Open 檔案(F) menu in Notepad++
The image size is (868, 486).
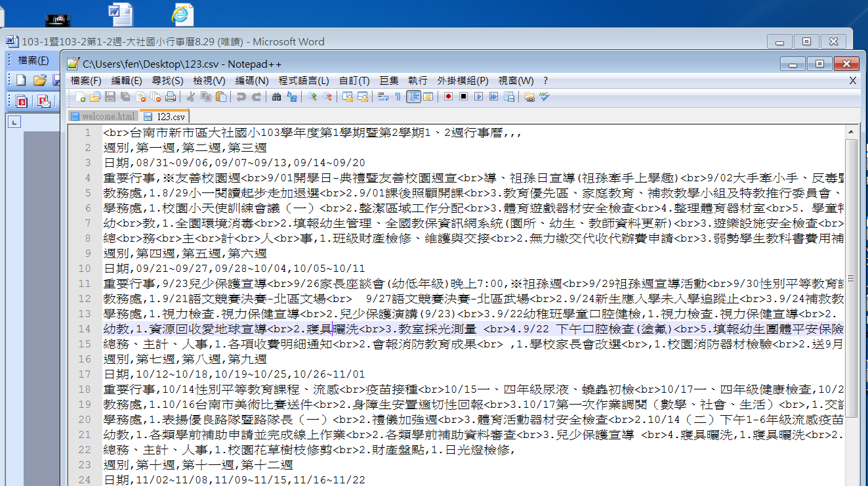tap(86, 81)
